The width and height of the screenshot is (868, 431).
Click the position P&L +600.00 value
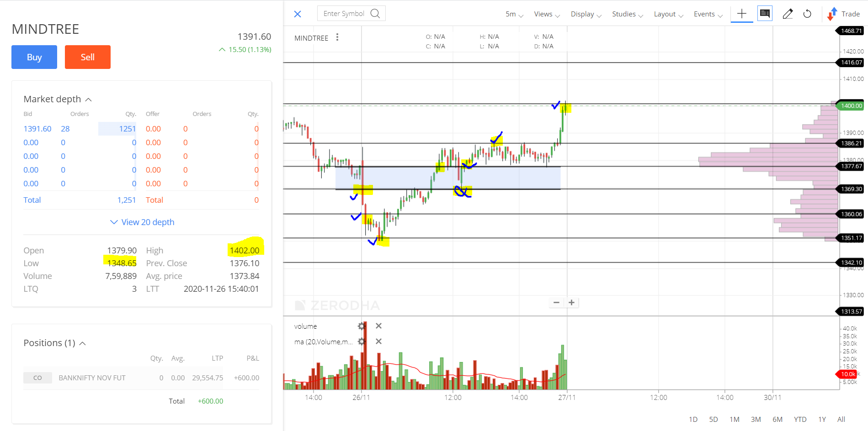click(x=246, y=378)
